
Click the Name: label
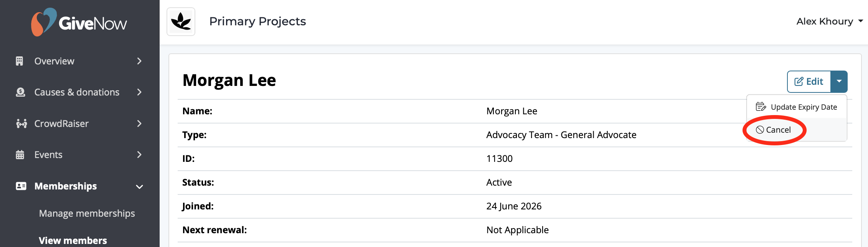coord(197,111)
